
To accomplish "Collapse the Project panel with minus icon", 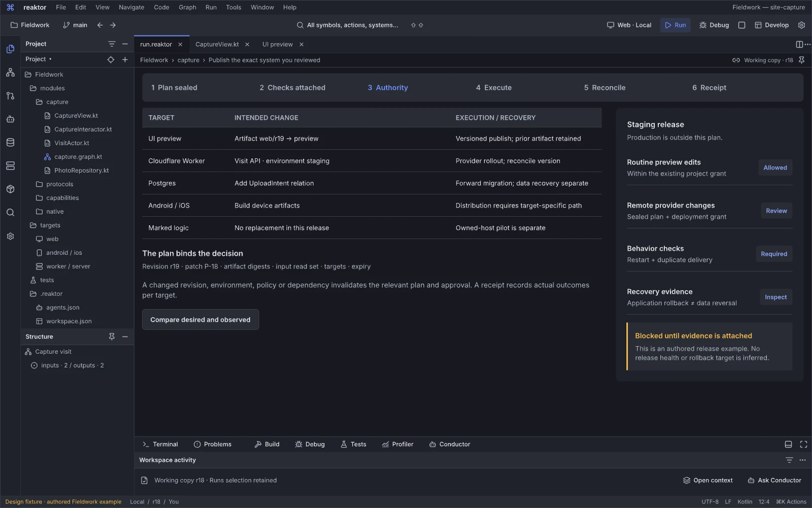I will click(x=125, y=44).
